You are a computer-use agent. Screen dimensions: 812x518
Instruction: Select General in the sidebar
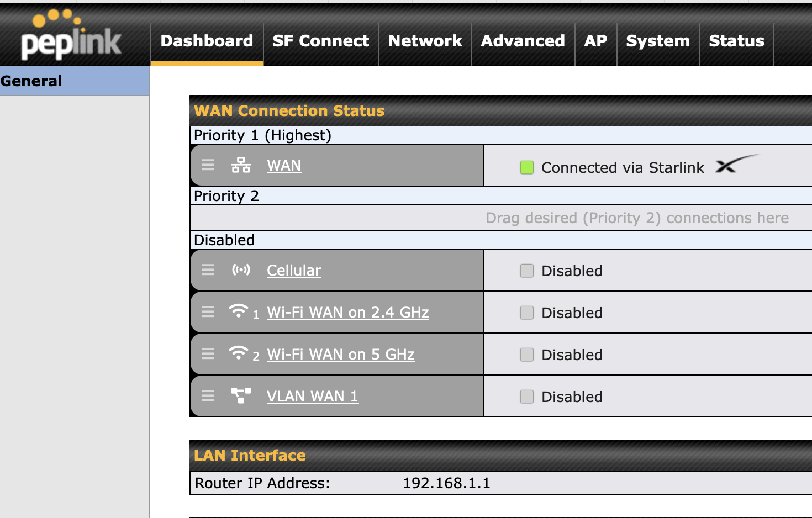tap(31, 81)
